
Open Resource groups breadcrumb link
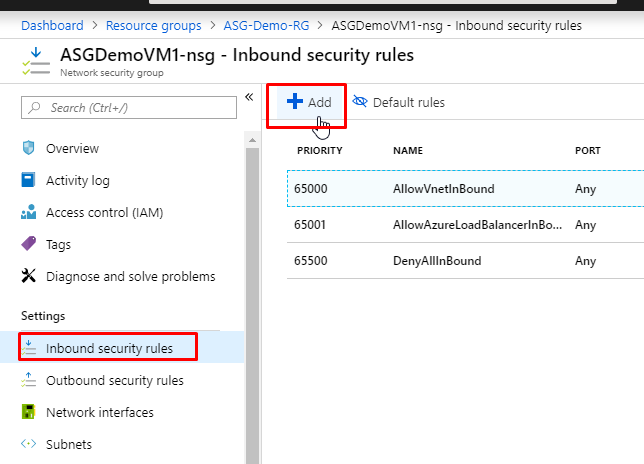coord(153,25)
